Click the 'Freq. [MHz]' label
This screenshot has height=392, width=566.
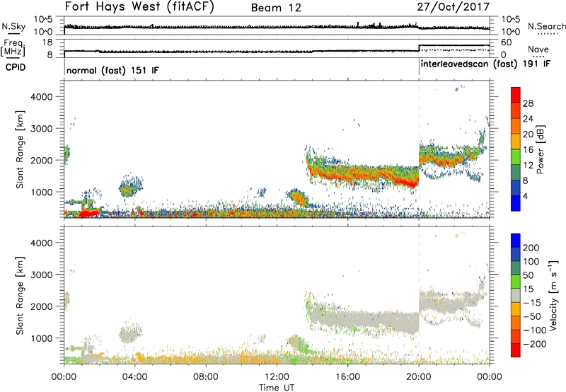point(13,48)
